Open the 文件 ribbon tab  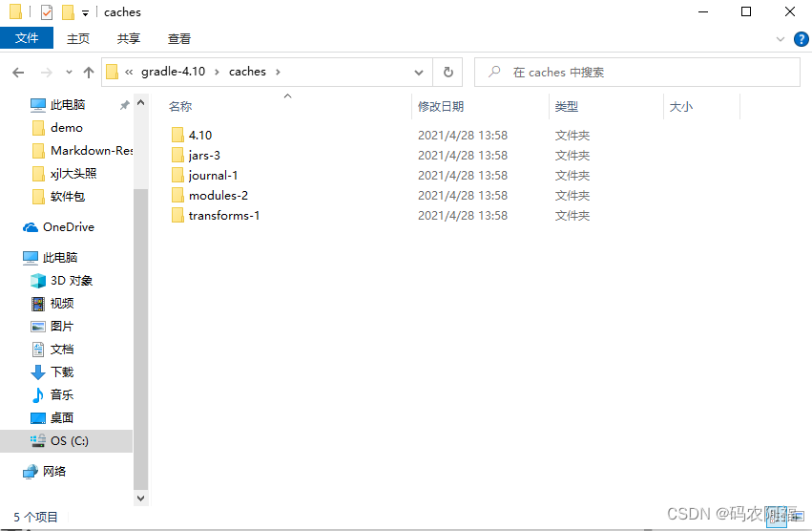point(27,38)
